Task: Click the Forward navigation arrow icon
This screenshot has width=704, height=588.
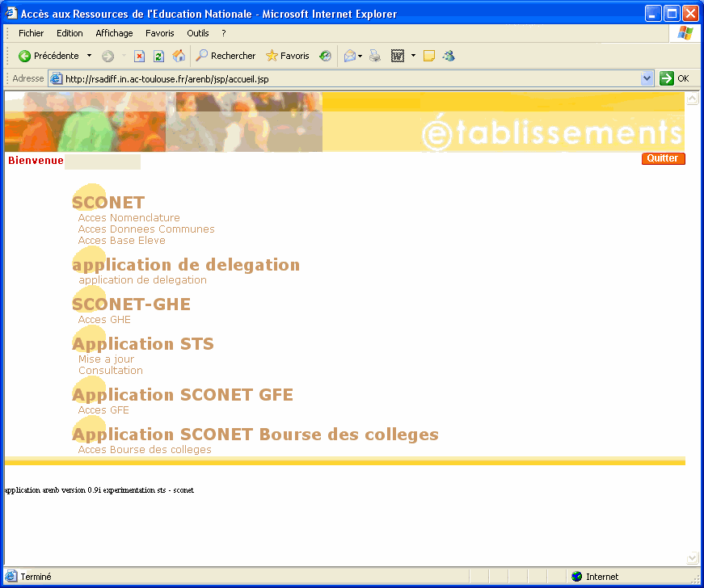Action: (107, 56)
